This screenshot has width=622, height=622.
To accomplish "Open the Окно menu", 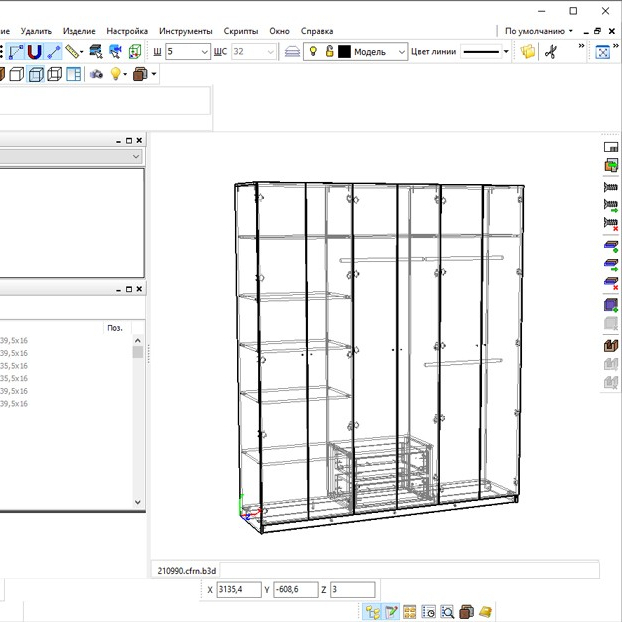I will pyautogui.click(x=279, y=31).
